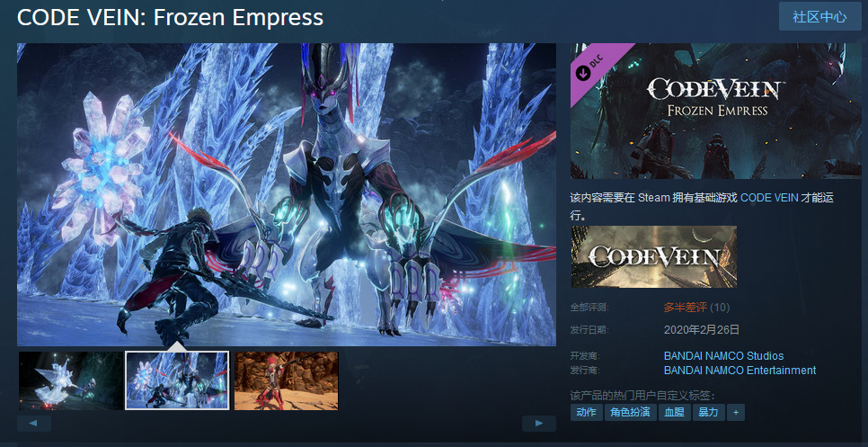
Task: Select the 动作 action tag
Action: pos(586,413)
